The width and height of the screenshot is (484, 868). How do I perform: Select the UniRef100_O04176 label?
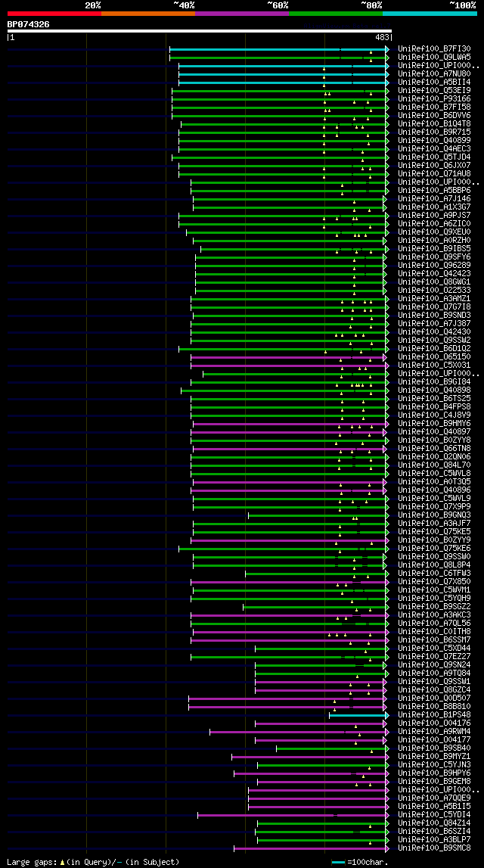tap(434, 723)
